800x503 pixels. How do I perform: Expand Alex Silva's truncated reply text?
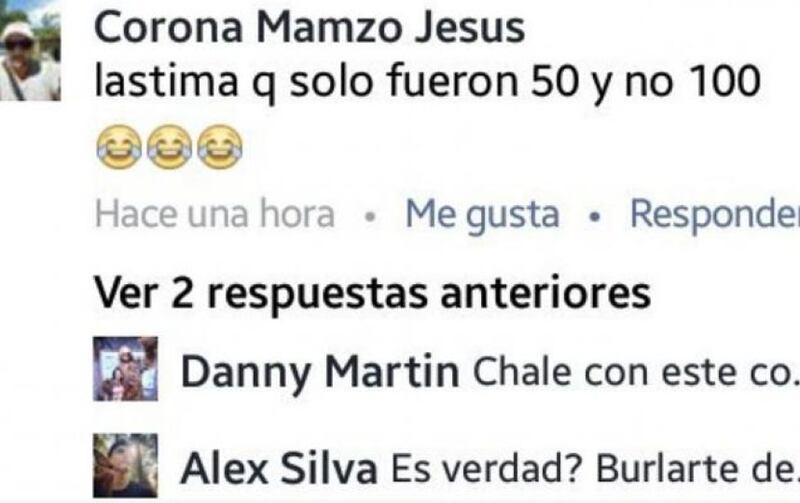pyautogui.click(x=595, y=469)
